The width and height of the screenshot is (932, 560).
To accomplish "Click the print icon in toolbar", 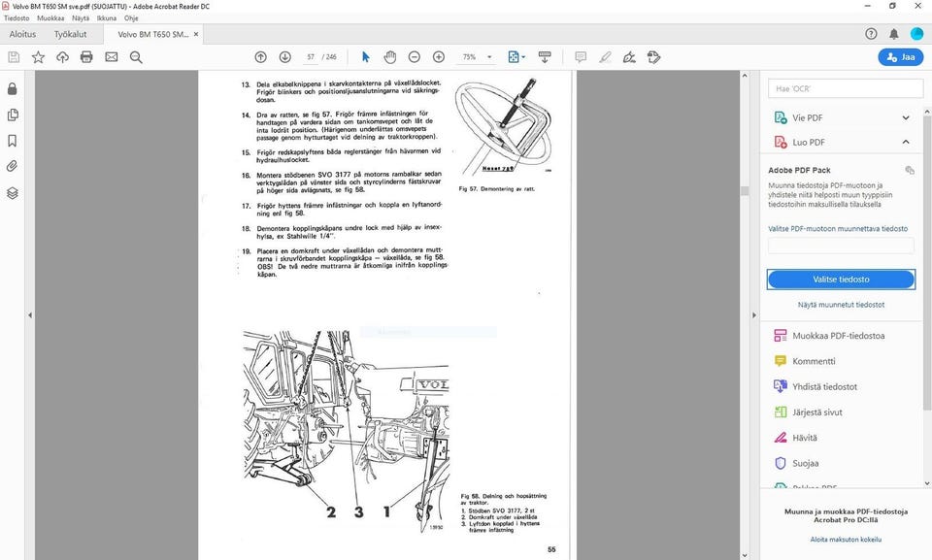I will click(x=86, y=57).
